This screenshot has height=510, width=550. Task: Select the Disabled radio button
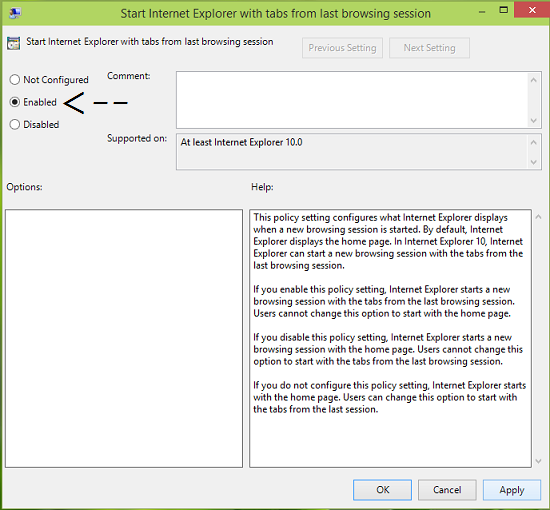tap(15, 125)
